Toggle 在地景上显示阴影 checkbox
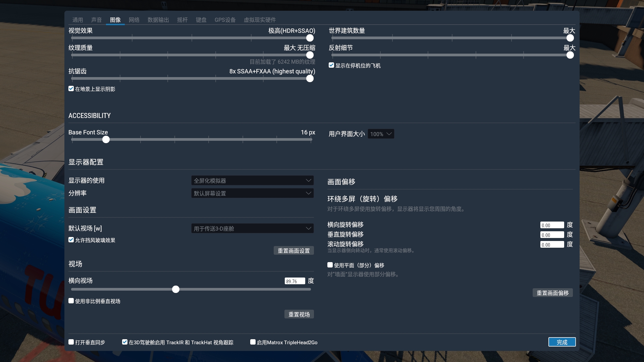644x362 pixels. 71,88
